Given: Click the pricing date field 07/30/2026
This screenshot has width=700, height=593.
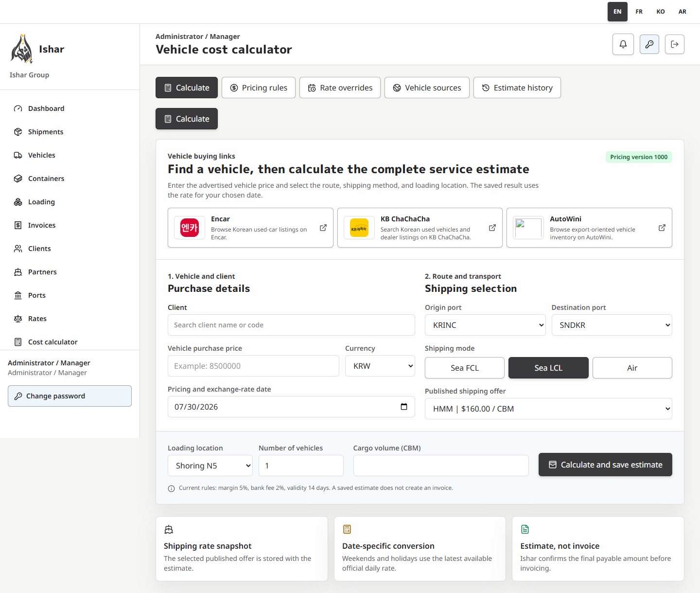Looking at the screenshot, I should click(291, 407).
